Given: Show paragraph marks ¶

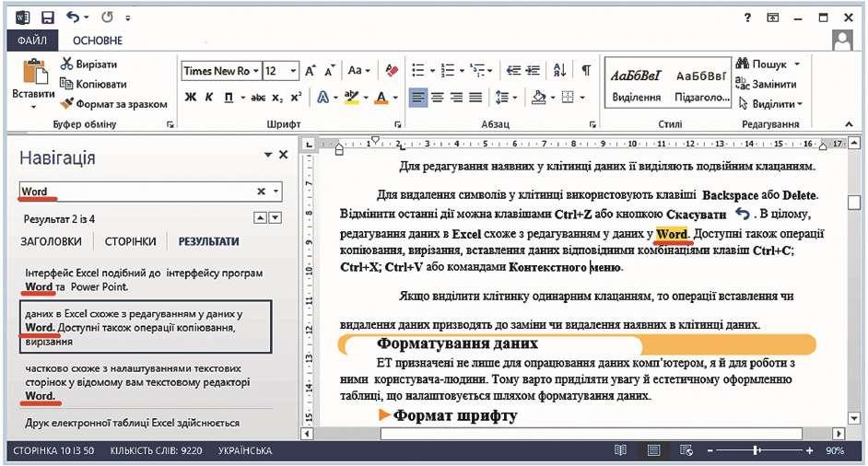Looking at the screenshot, I should point(586,70).
